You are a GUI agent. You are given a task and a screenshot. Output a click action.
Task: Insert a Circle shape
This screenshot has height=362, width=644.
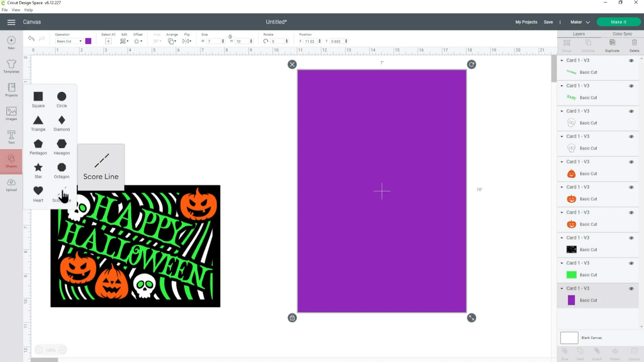[62, 99]
